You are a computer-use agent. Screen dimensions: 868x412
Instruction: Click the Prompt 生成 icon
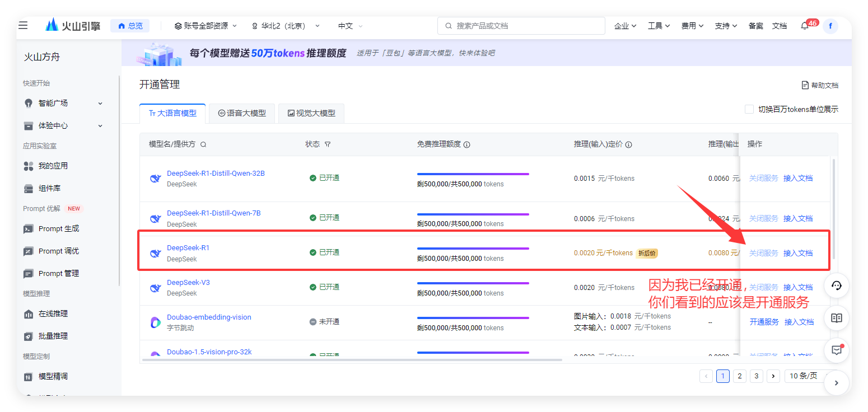(29, 228)
